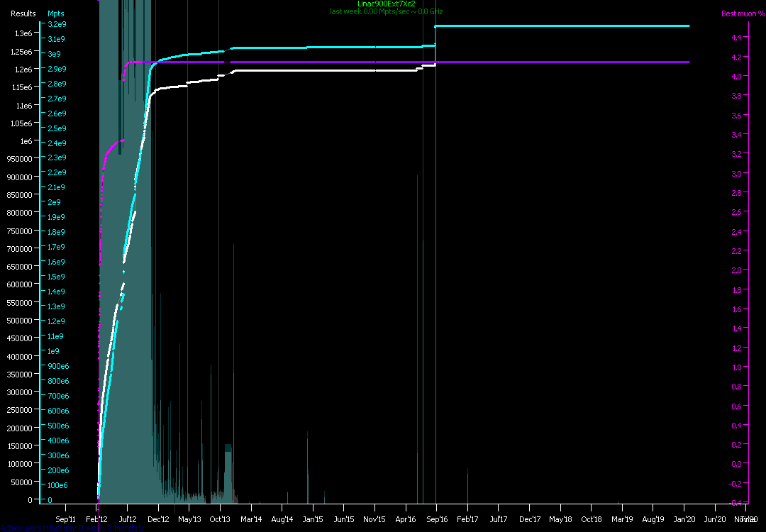Image resolution: width=766 pixels, height=532 pixels.
Task: Click the 4.4 tick on muon axis
Action: [736, 37]
